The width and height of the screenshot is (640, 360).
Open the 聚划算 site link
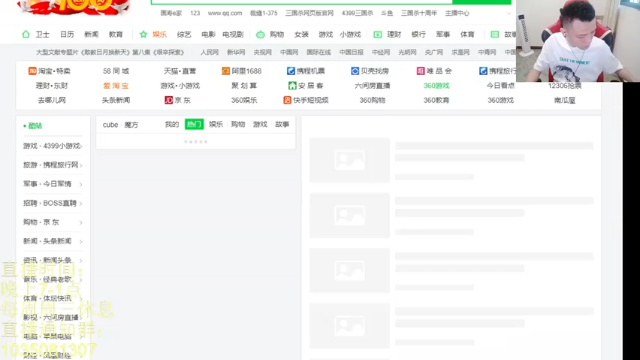[x=244, y=86]
